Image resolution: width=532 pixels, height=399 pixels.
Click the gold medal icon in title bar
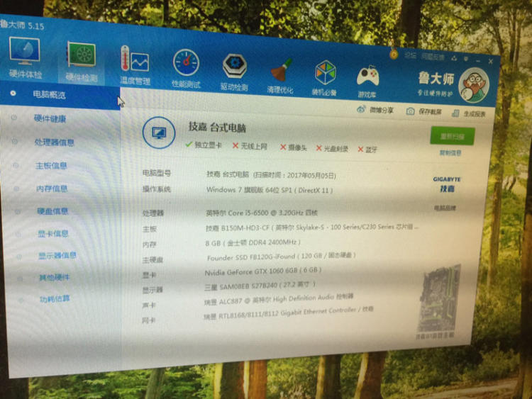[394, 54]
